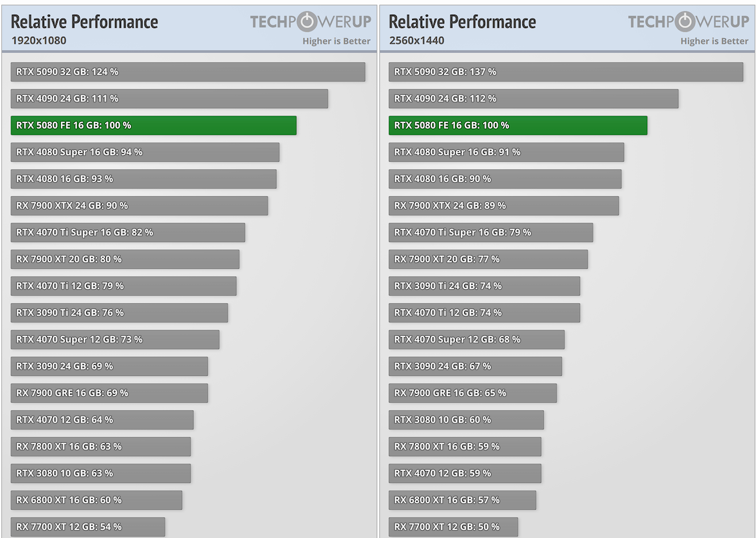
Task: Pick the RTX 4090 111 % bar
Action: point(169,98)
